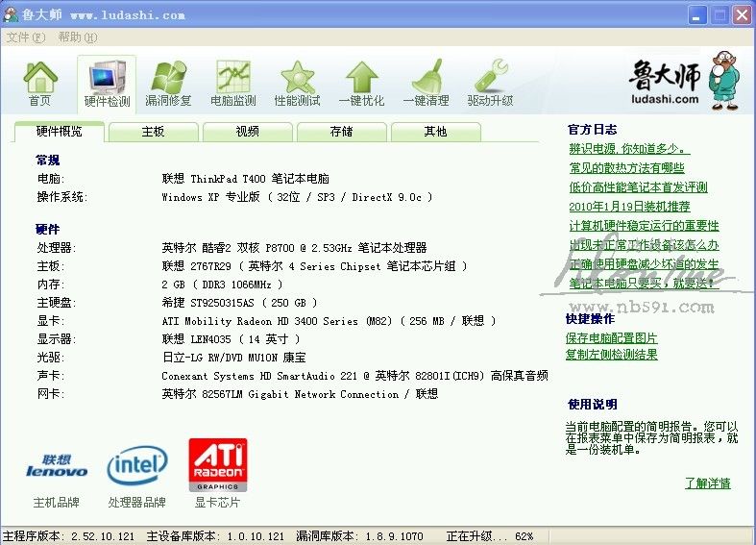Launch the 性能测试 performance test
756x545 pixels.
tap(297, 82)
